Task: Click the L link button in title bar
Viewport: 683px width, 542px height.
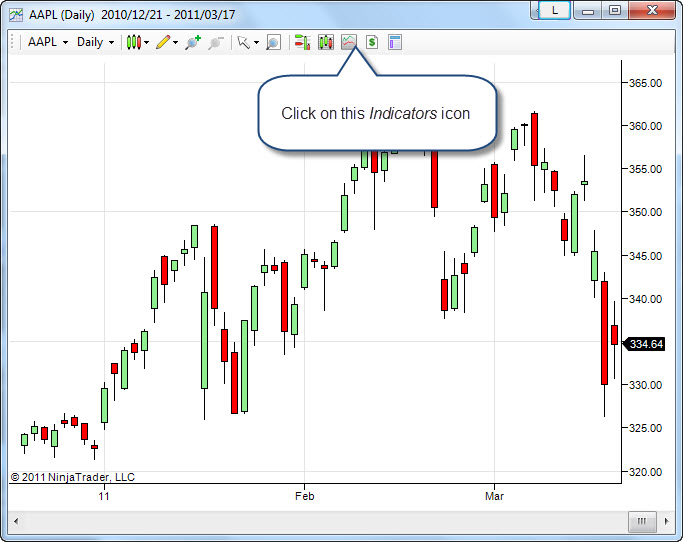Action: (x=555, y=10)
